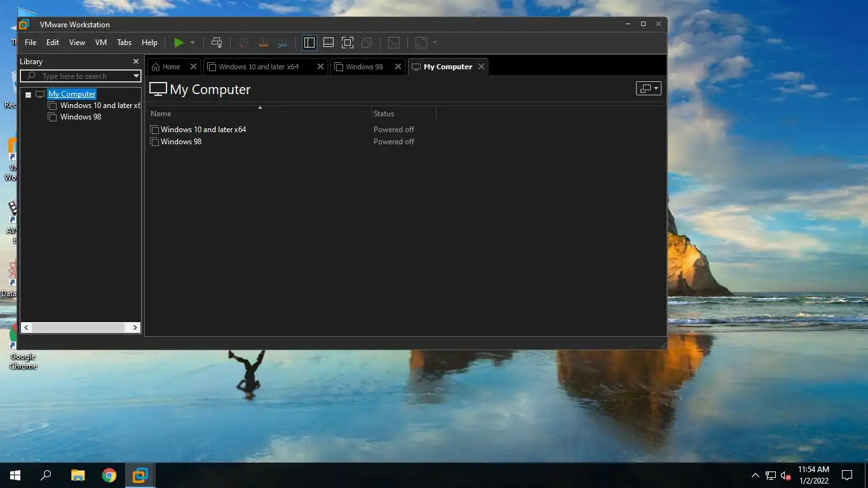Click the VMware Workstation title bar logo
The height and width of the screenshot is (488, 868).
[x=24, y=25]
